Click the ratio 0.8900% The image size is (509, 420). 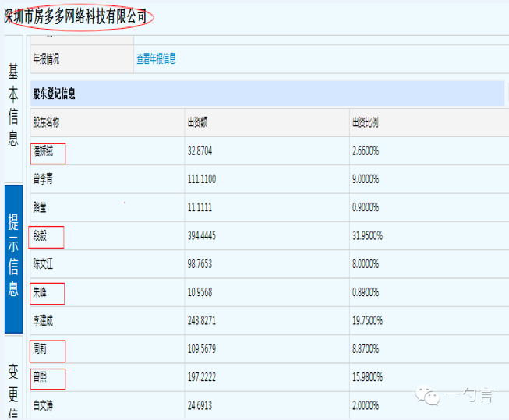pos(366,292)
